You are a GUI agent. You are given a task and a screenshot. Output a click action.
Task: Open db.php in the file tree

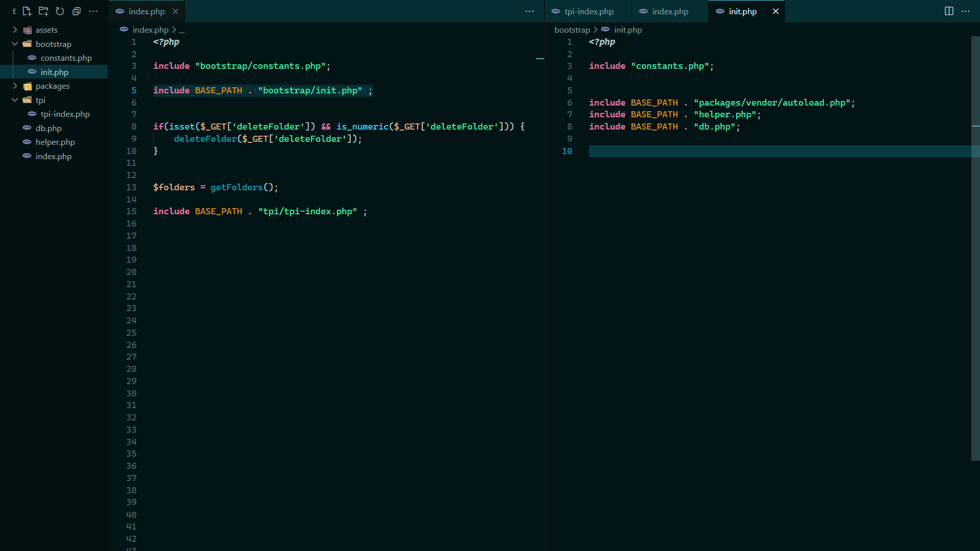pos(48,128)
